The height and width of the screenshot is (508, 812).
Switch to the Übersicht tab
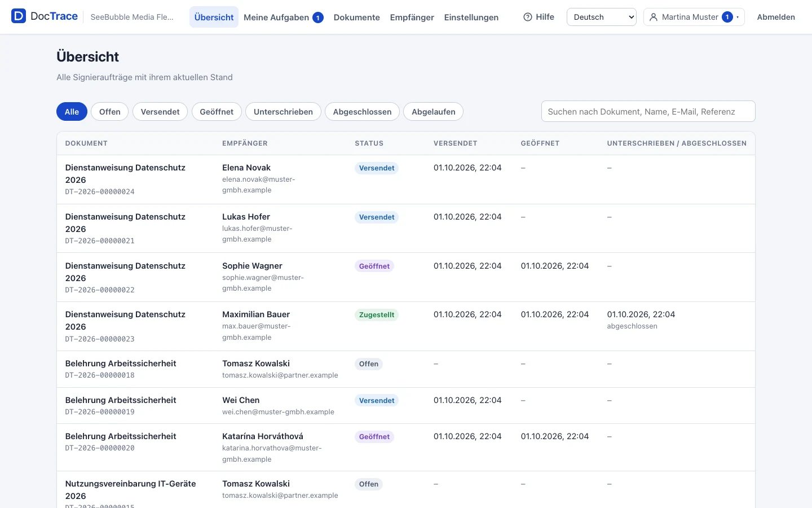coord(214,17)
